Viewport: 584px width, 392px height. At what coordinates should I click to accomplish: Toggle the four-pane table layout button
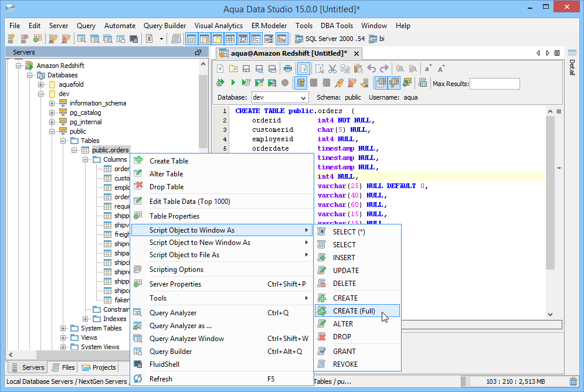[x=230, y=38]
